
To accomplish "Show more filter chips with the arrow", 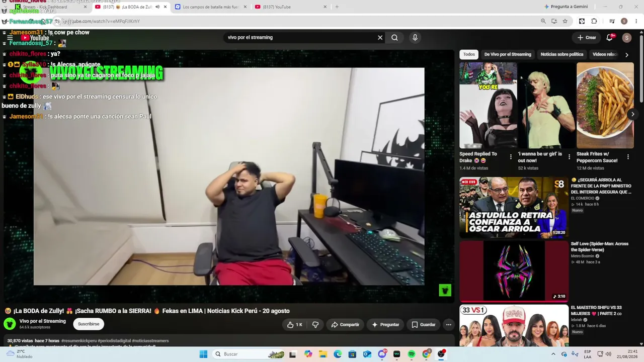I will point(626,55).
